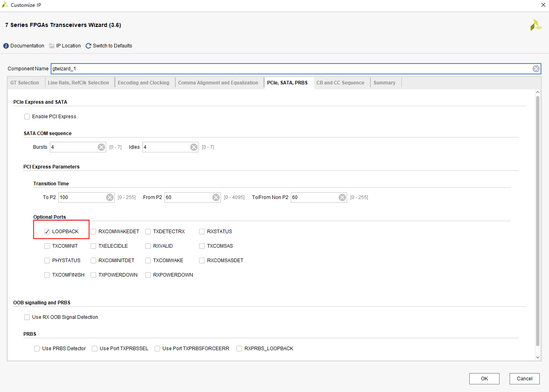Click the vertical scrollbar thumb
Viewport: 549px width, 392px height.
538,221
